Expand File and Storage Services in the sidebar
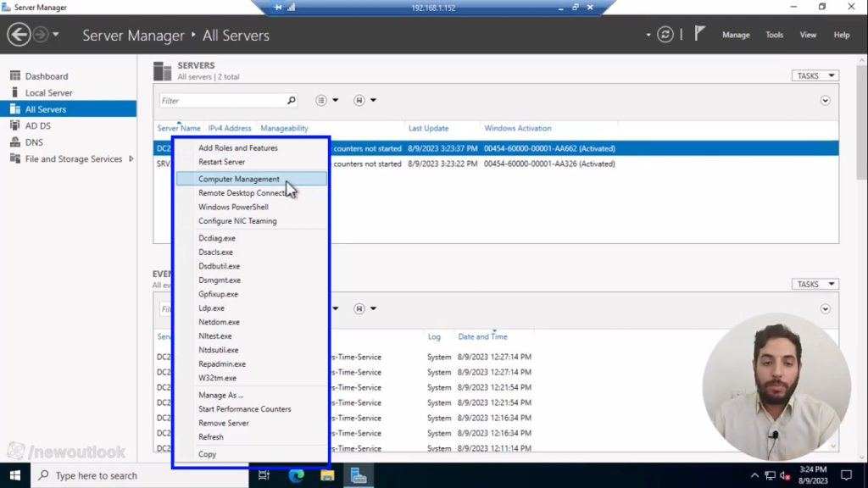Image resolution: width=868 pixels, height=488 pixels. point(131,158)
